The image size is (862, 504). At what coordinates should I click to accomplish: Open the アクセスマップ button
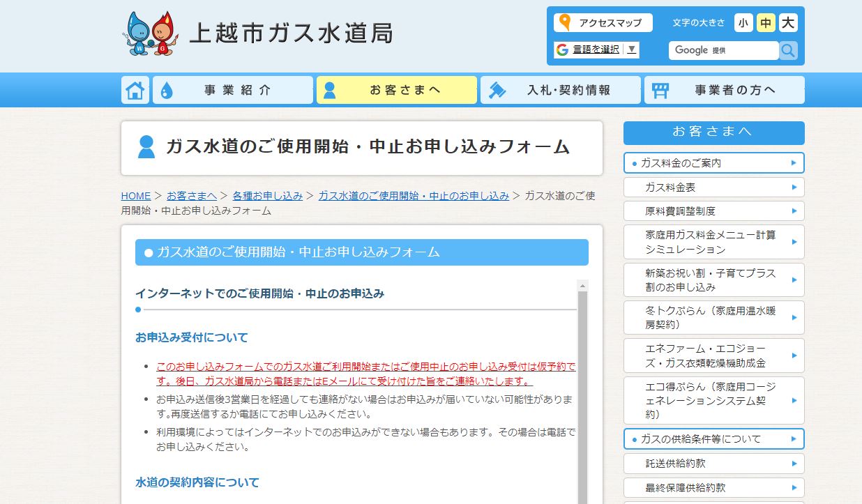[603, 23]
